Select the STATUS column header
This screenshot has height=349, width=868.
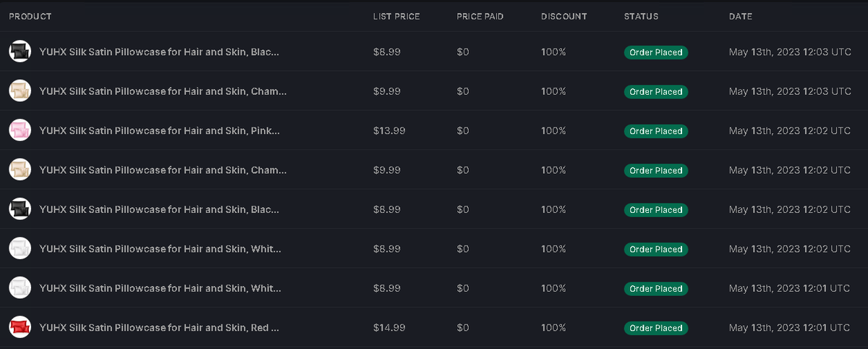click(642, 17)
